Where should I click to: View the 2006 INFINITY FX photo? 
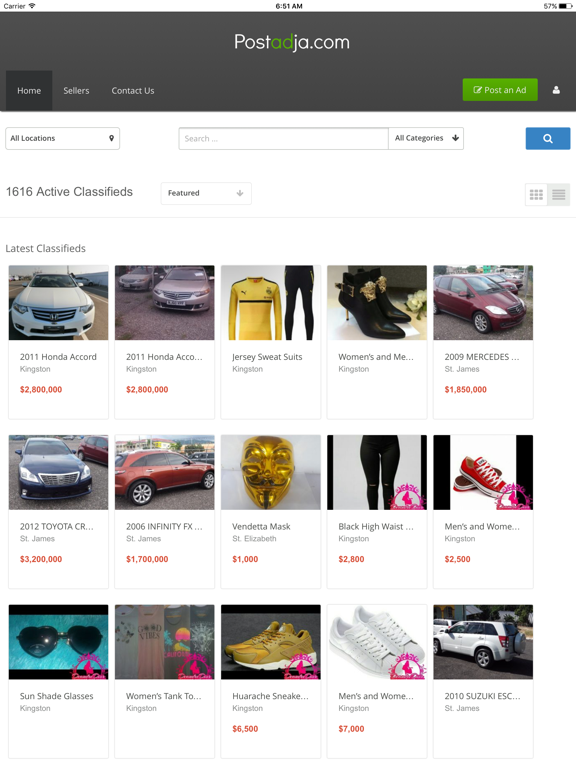(x=165, y=472)
